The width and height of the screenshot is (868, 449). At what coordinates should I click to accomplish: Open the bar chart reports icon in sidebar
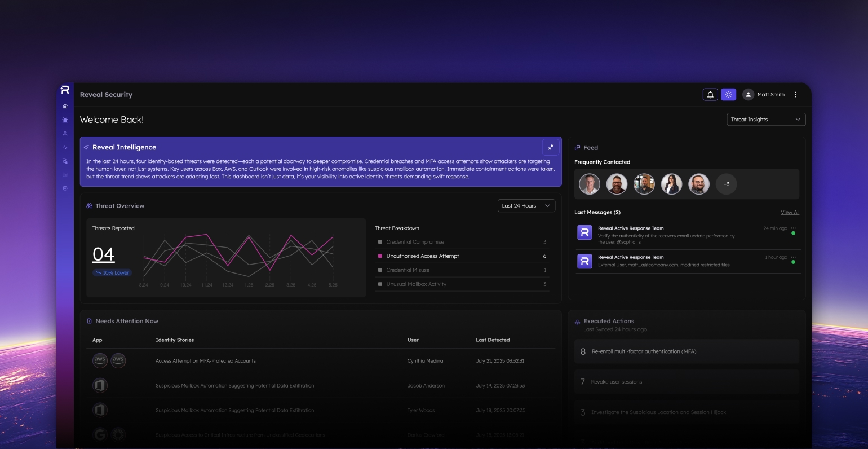65,175
